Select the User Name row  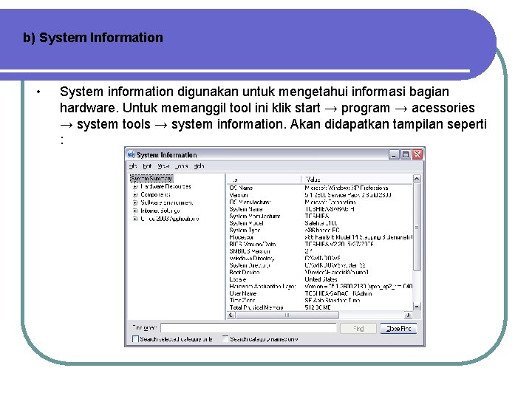320,293
